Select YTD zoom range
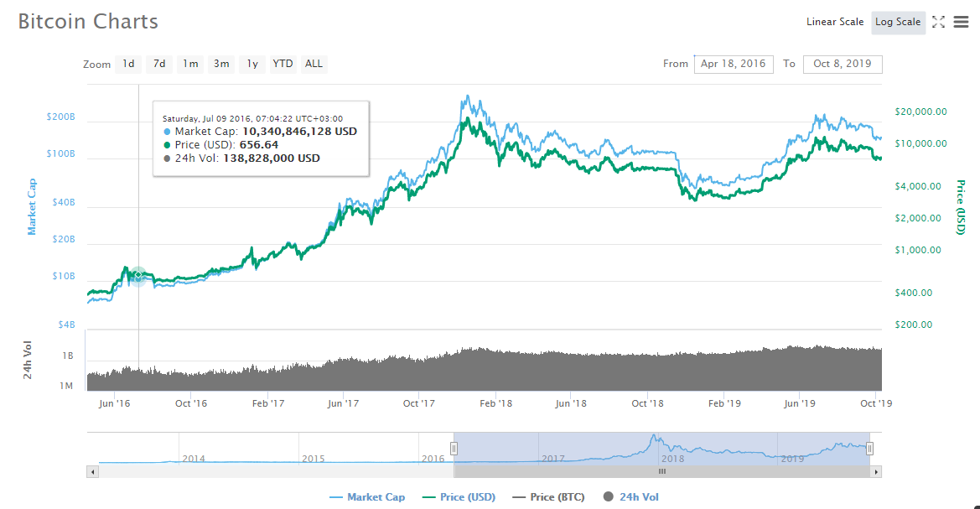Screen dimensions: 980x509 (283, 64)
